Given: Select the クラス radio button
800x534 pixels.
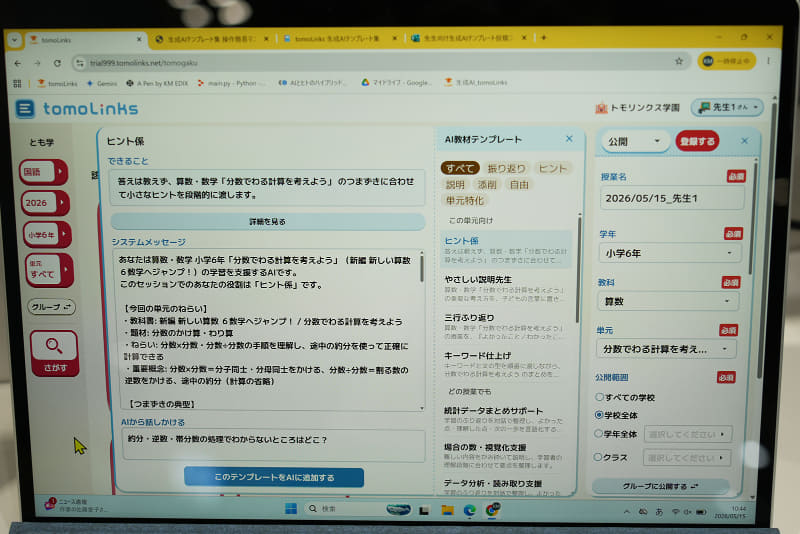Looking at the screenshot, I should pos(597,457).
